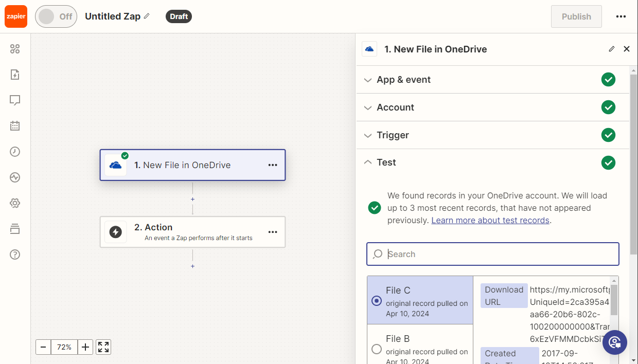Click the Publish button

pyautogui.click(x=576, y=16)
